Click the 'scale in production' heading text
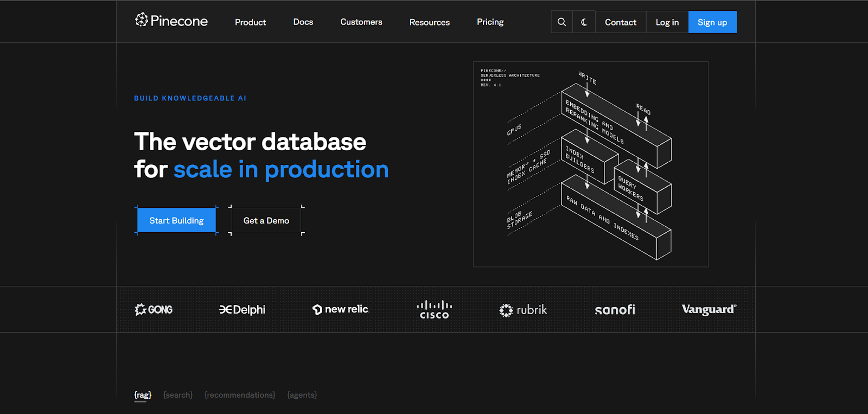868x414 pixels. pyautogui.click(x=281, y=169)
